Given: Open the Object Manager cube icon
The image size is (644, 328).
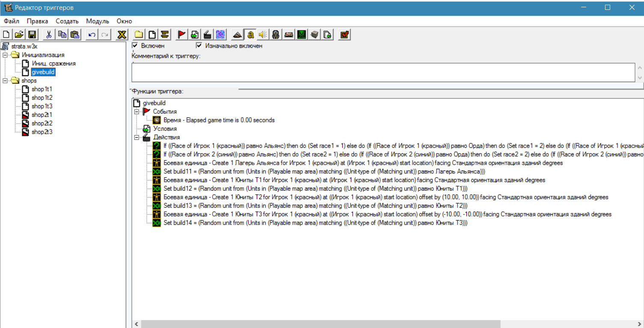Looking at the screenshot, I should point(315,35).
